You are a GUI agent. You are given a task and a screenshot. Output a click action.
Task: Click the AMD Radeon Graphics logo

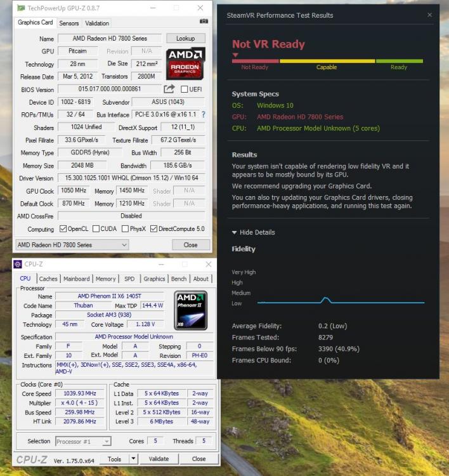tap(185, 63)
